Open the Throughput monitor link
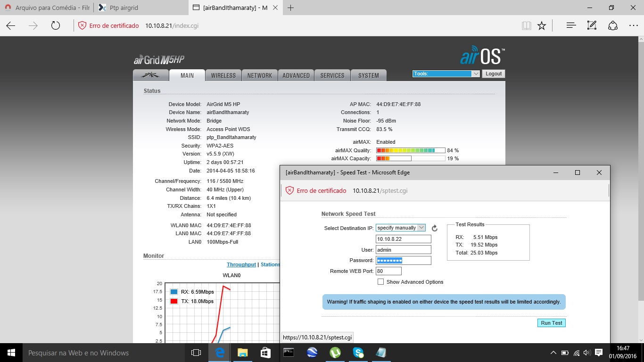 (x=241, y=265)
